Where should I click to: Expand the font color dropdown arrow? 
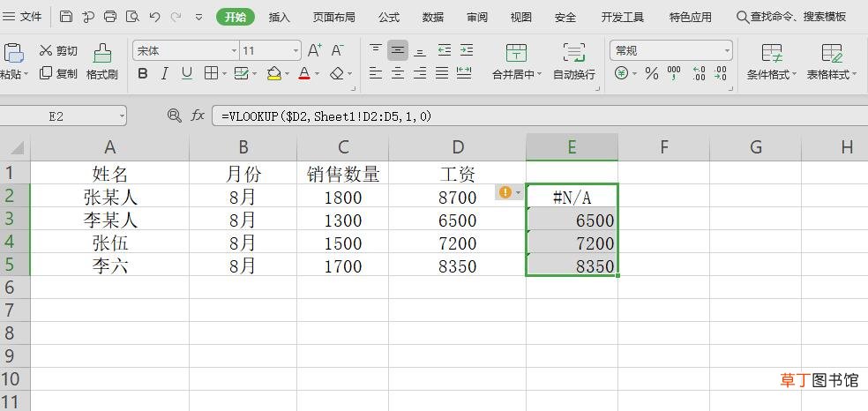click(x=318, y=73)
